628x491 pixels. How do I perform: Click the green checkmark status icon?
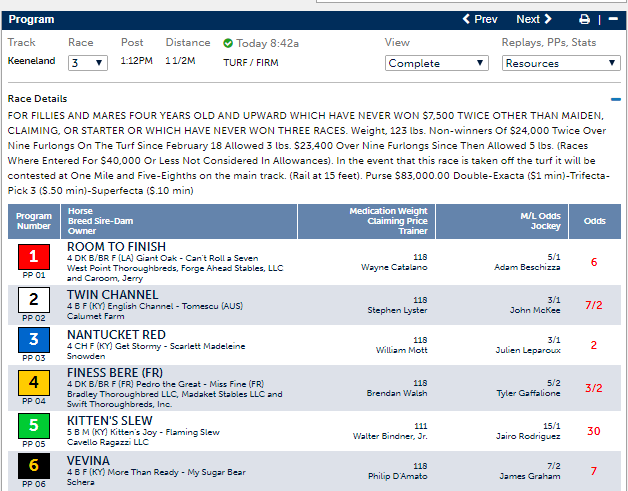tap(228, 44)
